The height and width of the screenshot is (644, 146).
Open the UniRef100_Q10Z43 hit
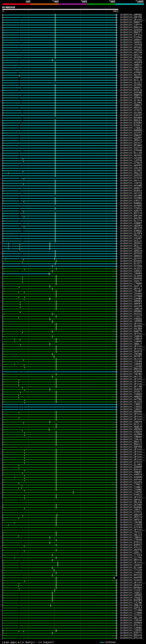tap(131, 259)
